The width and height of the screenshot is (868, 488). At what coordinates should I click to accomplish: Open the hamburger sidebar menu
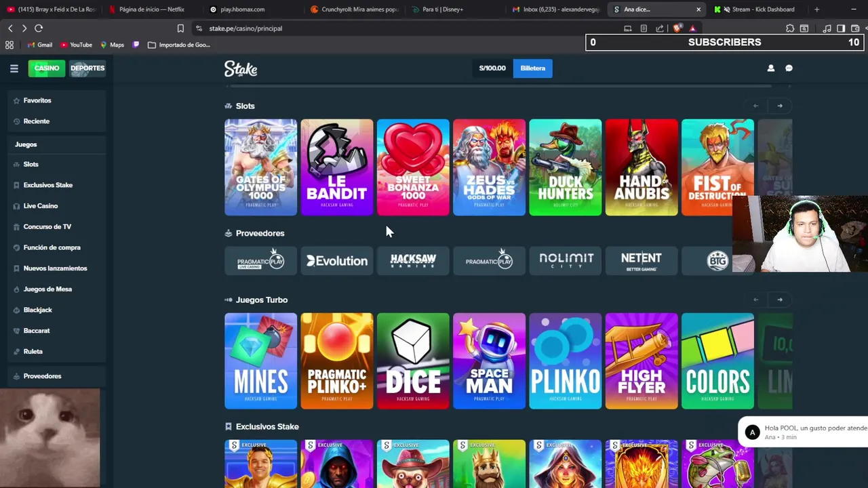(x=14, y=68)
